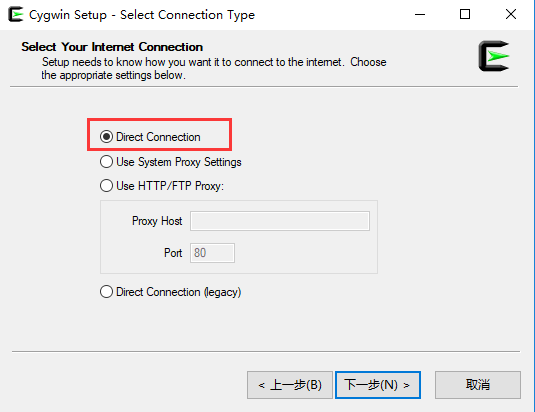Image resolution: width=535 pixels, height=412 pixels.
Task: Click the Cygwin icon in the title bar
Action: (x=16, y=15)
